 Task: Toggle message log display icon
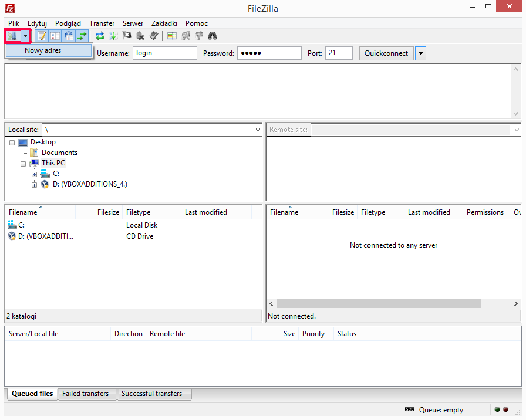[42, 36]
